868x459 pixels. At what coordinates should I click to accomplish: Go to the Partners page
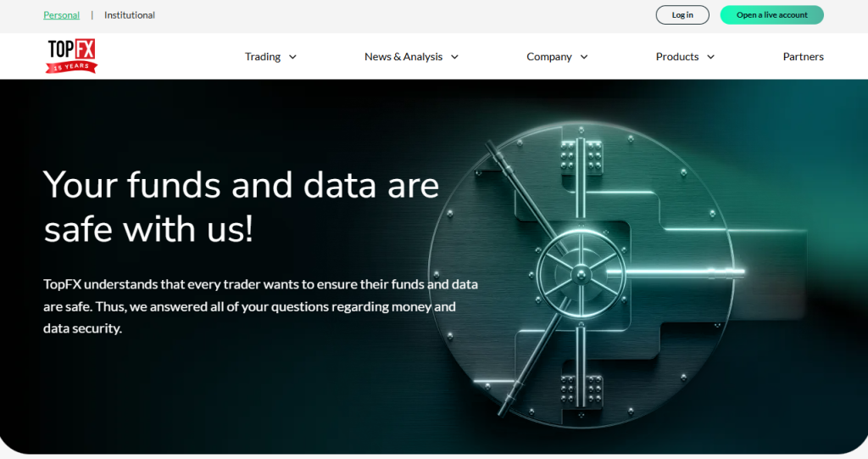[803, 57]
